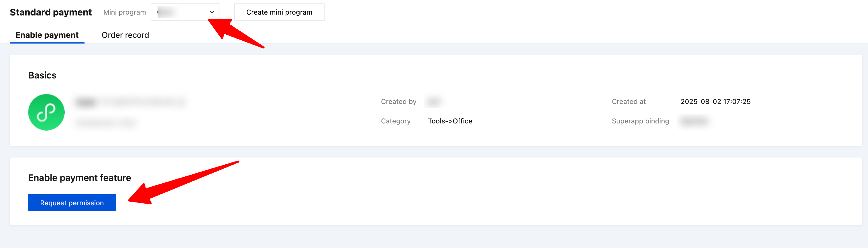Expand the Mini program dropdown chevron

[x=212, y=12]
